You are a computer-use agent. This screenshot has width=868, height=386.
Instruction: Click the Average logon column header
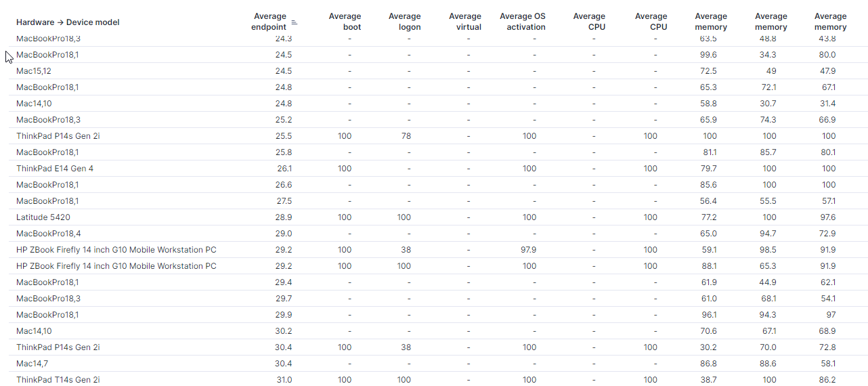(404, 22)
